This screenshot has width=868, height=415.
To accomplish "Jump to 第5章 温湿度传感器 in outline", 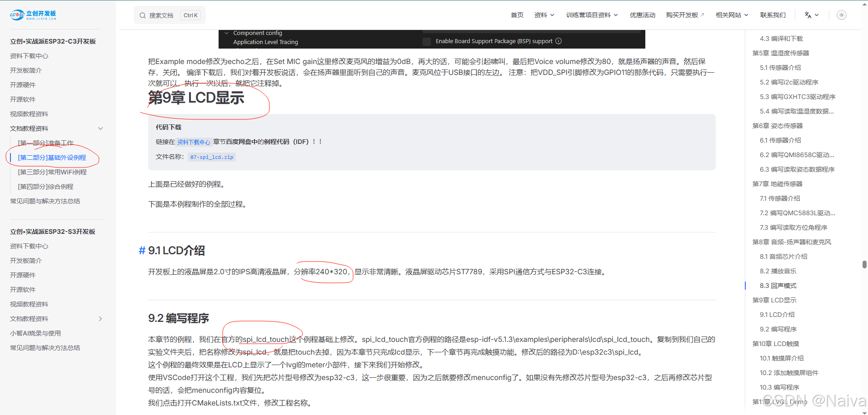I will [781, 53].
